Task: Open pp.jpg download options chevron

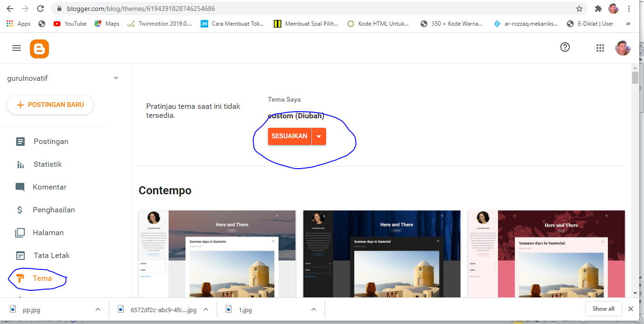Action: click(97, 309)
